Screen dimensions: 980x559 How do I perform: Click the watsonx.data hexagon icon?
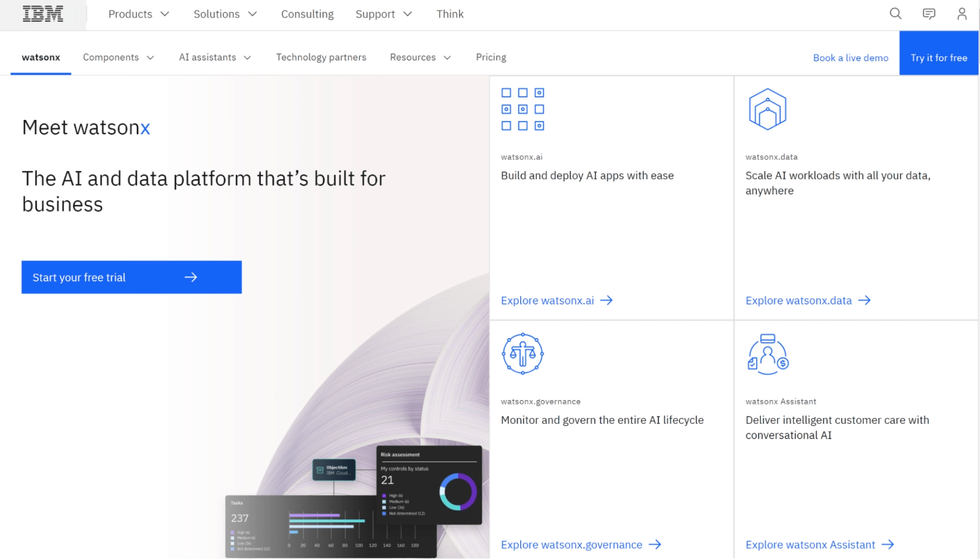pos(767,109)
